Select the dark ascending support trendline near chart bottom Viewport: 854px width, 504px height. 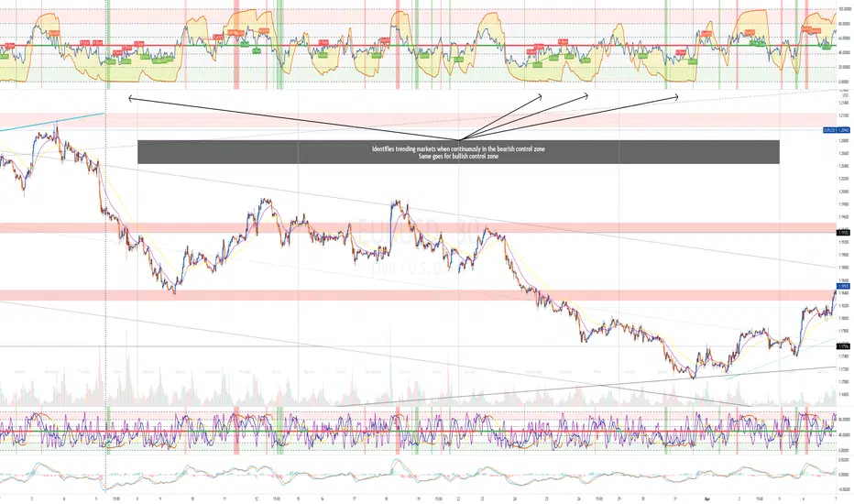tap(586, 387)
